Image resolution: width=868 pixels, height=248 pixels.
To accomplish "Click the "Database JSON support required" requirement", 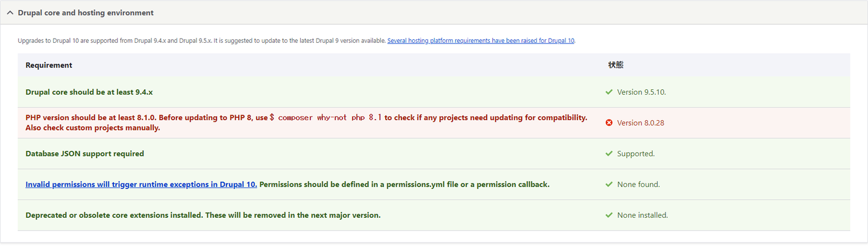I will 85,154.
